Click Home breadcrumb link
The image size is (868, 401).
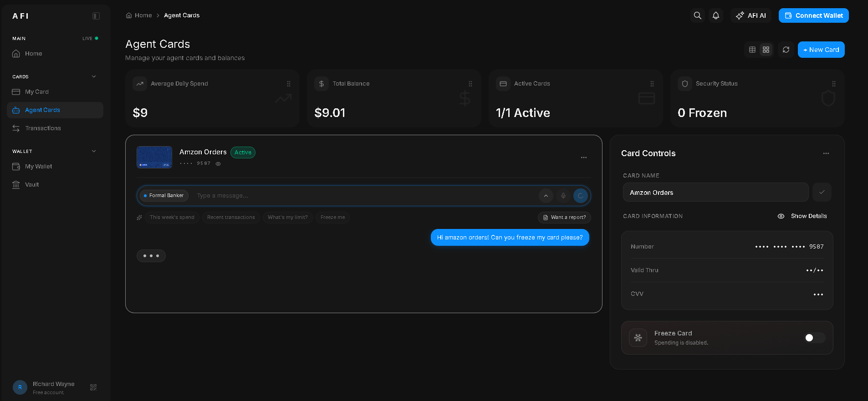(139, 15)
